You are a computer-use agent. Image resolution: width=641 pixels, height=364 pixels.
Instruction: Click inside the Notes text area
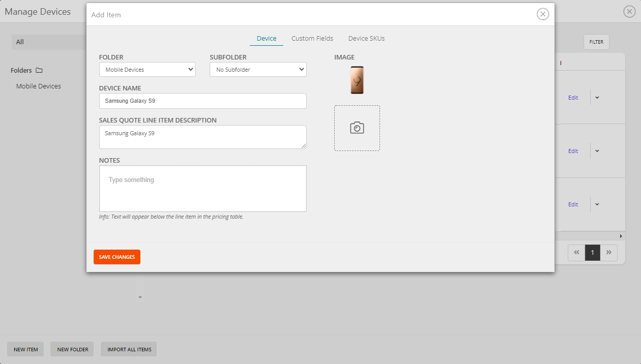[x=202, y=188]
